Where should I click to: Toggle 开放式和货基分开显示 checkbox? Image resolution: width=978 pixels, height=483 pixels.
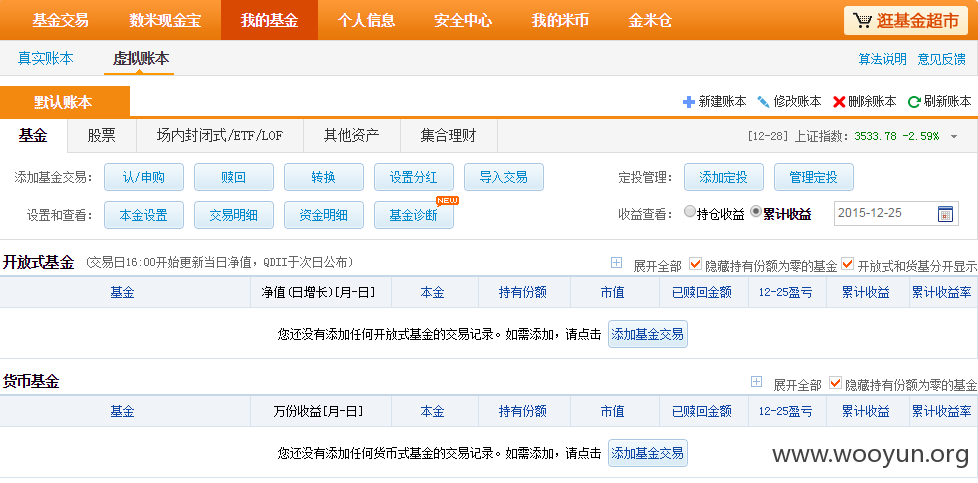[x=847, y=264]
